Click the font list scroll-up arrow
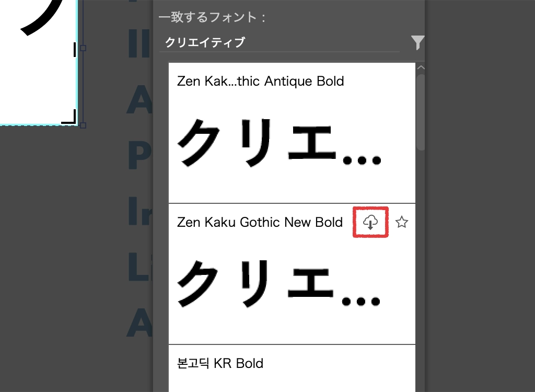This screenshot has width=535, height=392. pyautogui.click(x=421, y=68)
